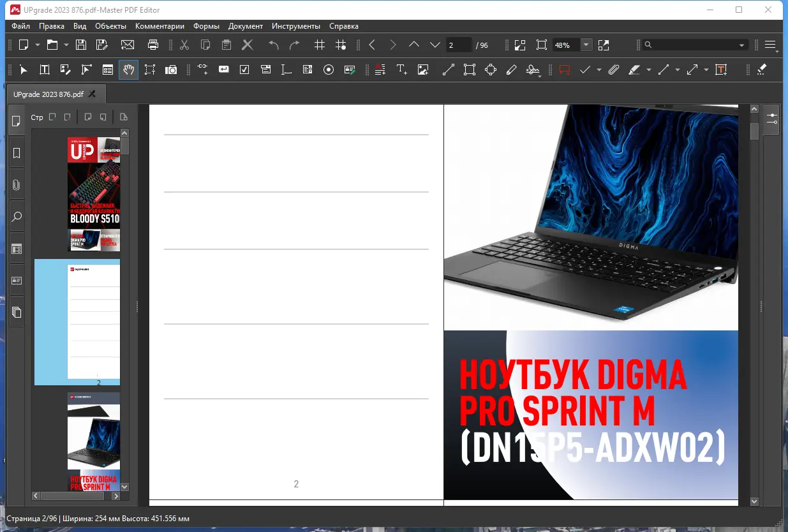The width and height of the screenshot is (788, 532).
Task: Open the Комментарии menu
Action: pyautogui.click(x=160, y=26)
